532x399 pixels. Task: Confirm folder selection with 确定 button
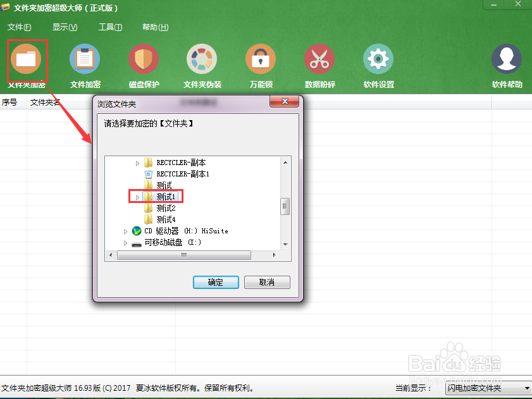216,282
